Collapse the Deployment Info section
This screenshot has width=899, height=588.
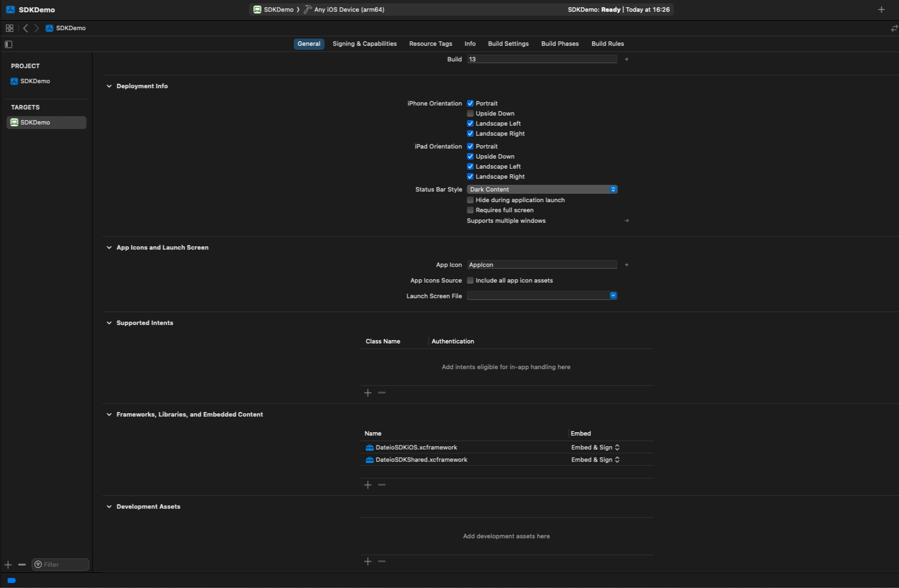pos(109,86)
